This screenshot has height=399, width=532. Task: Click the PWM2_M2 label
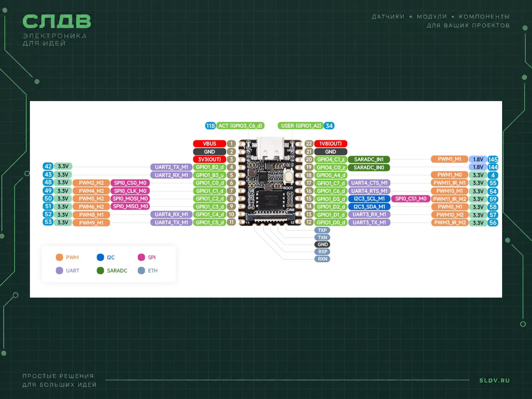tap(91, 183)
